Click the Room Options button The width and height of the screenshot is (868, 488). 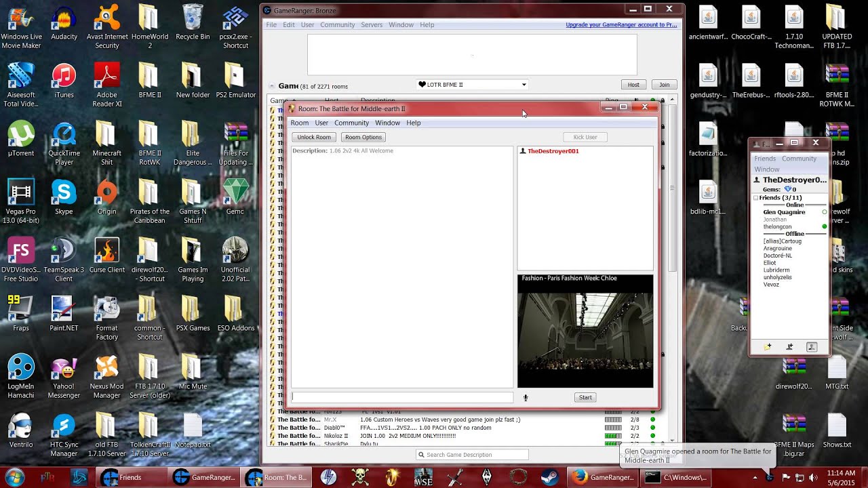[363, 137]
